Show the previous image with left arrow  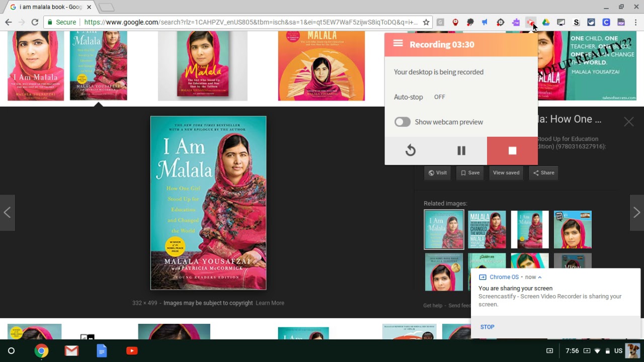click(x=7, y=213)
